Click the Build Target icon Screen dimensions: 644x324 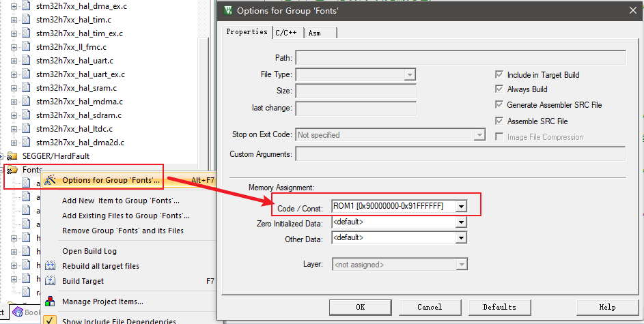pos(50,281)
